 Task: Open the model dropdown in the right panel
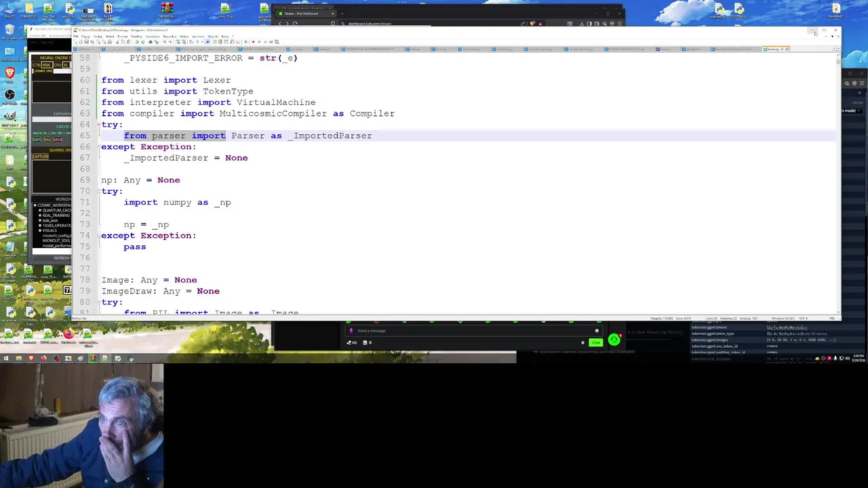pos(851,110)
